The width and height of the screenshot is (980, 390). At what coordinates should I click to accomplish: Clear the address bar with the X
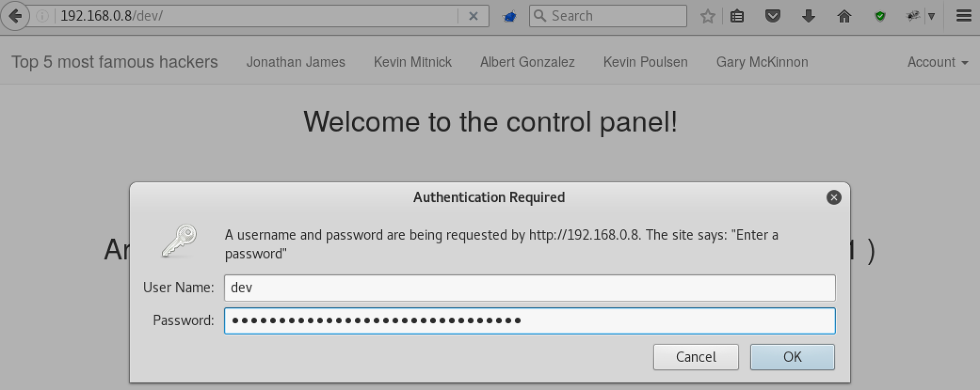473,16
